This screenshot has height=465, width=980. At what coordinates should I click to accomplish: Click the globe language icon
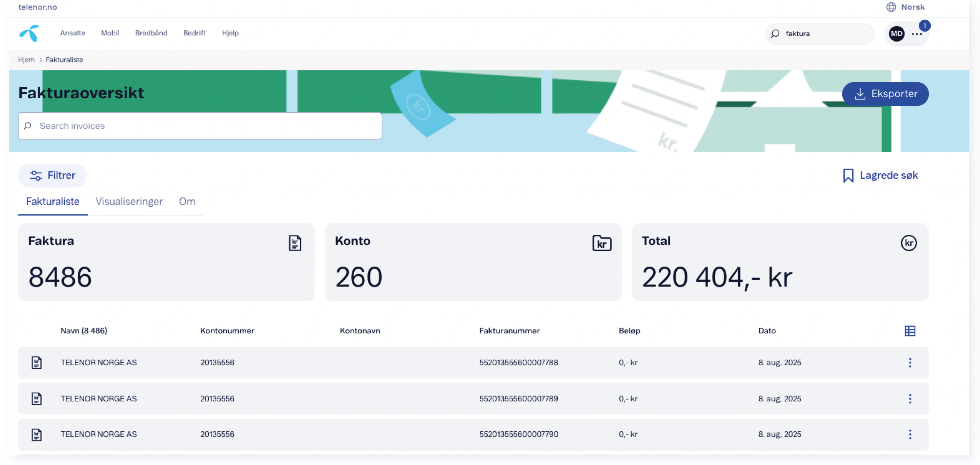pos(891,7)
